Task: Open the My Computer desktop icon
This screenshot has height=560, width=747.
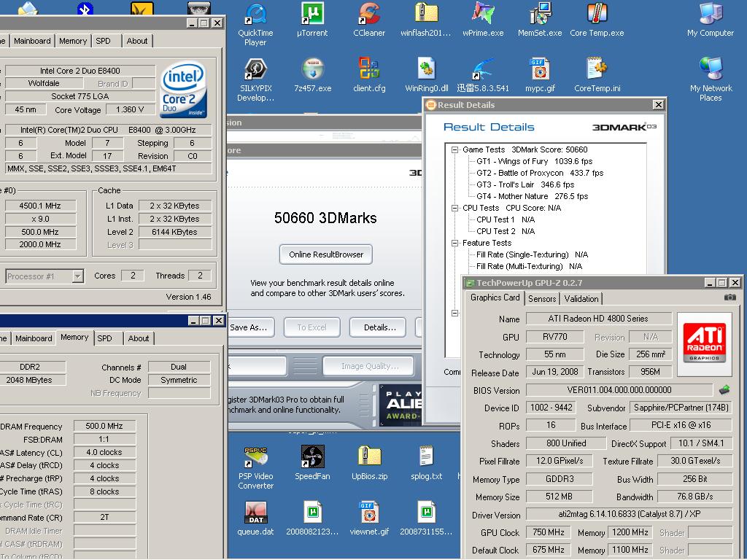Action: pyautogui.click(x=711, y=13)
